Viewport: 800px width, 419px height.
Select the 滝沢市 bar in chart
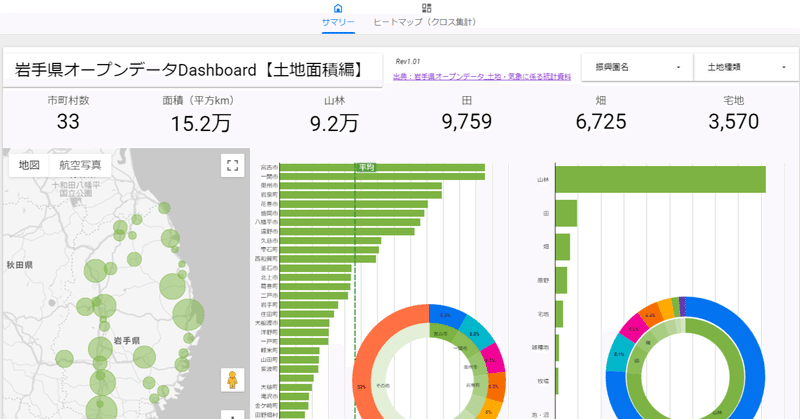294,397
